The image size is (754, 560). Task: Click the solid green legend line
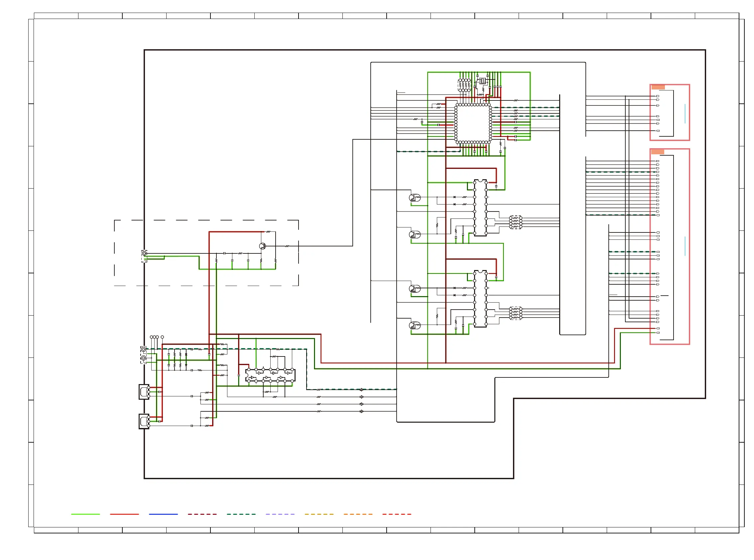[x=85, y=514]
